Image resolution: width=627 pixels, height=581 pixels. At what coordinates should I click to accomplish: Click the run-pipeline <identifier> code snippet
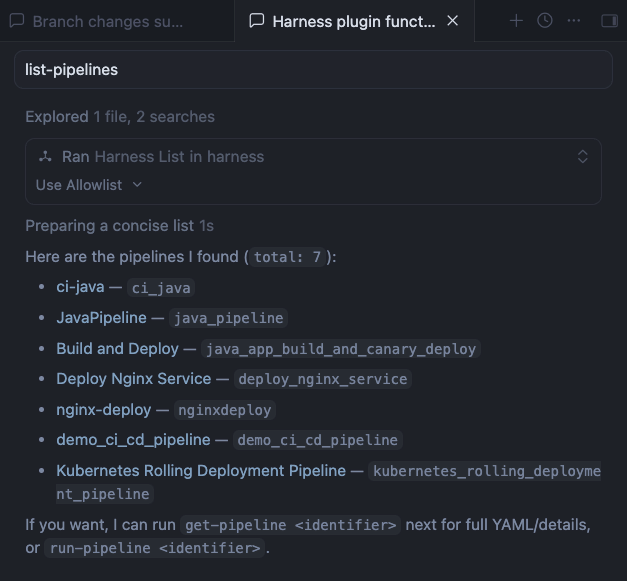(155, 548)
